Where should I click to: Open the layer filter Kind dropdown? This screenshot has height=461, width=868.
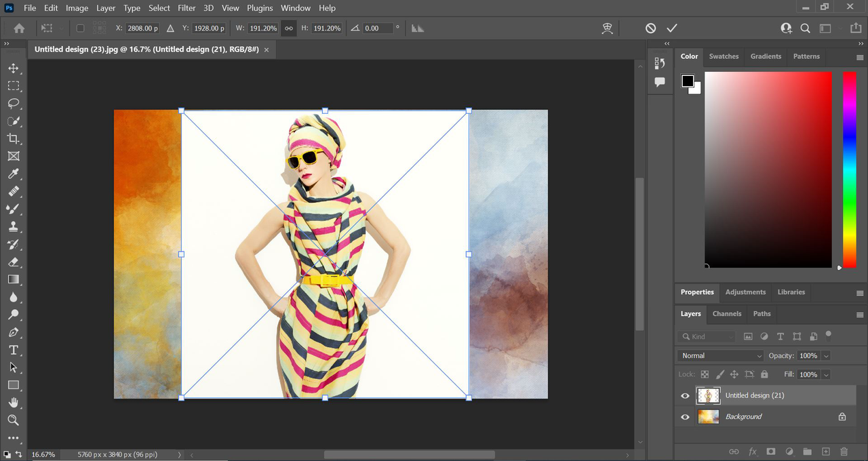tap(707, 337)
